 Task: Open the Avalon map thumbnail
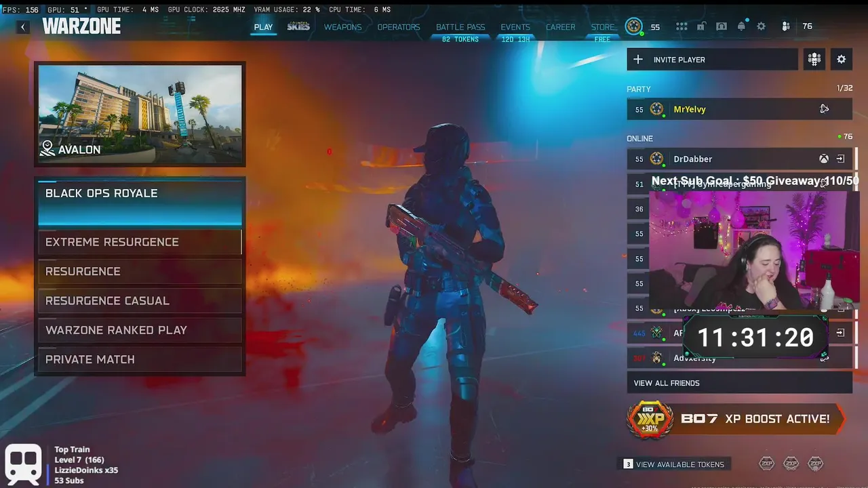tap(140, 114)
